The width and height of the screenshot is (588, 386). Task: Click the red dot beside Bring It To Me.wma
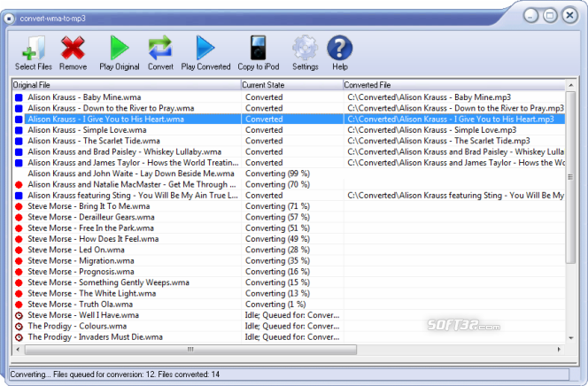(19, 206)
